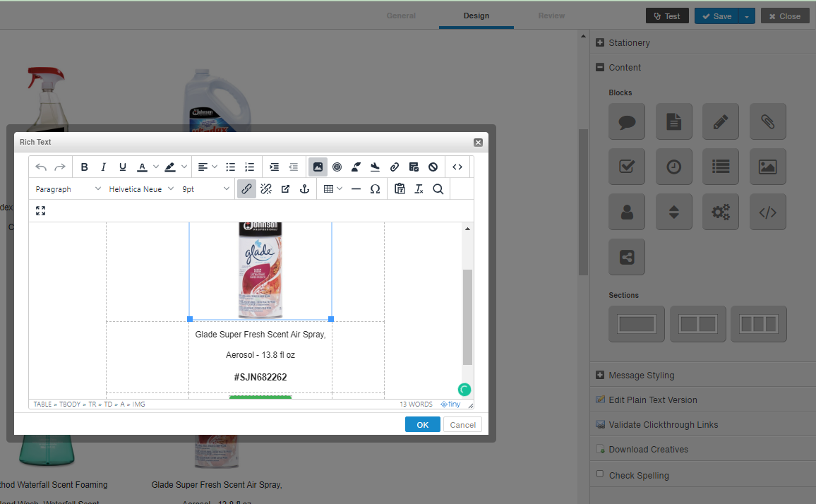Click the globe target icon in toolbar
Screen dimensions: 816x504
click(337, 167)
